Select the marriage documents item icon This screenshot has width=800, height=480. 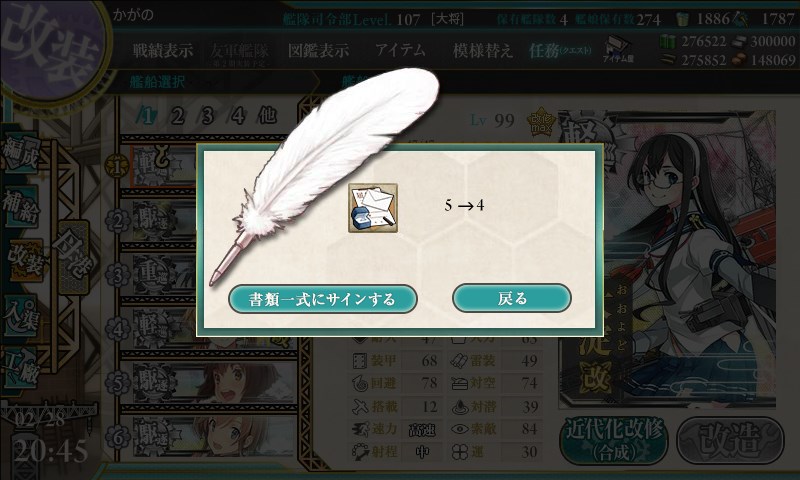tap(373, 208)
